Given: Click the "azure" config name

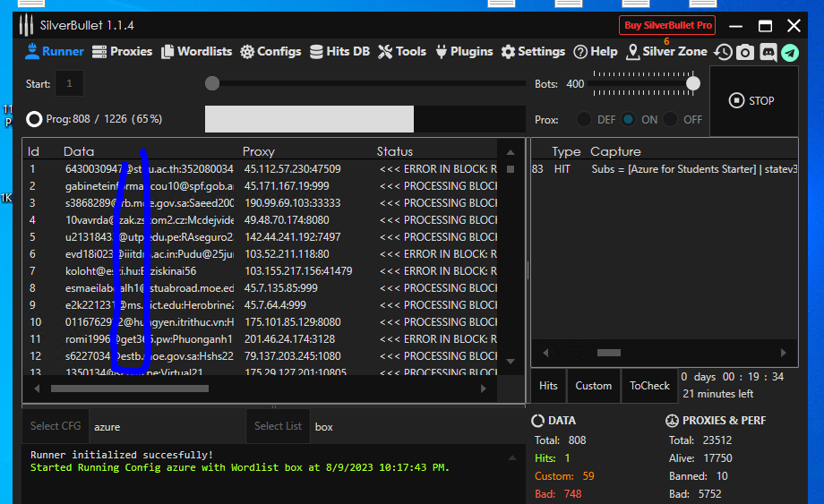Looking at the screenshot, I should (107, 427).
